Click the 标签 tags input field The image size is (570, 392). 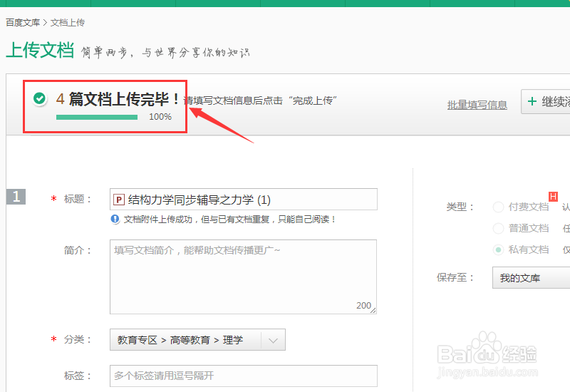tap(244, 376)
